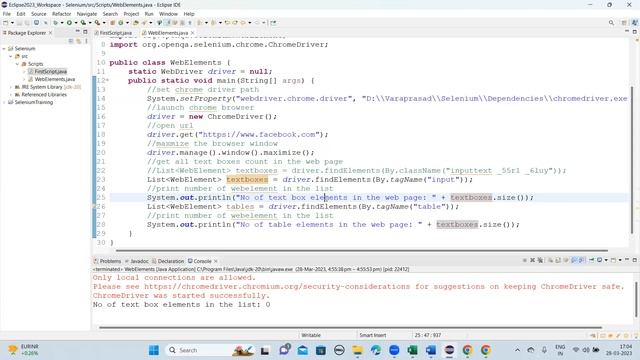Open the Project menu
The height and width of the screenshot is (360, 640).
click(131, 14)
